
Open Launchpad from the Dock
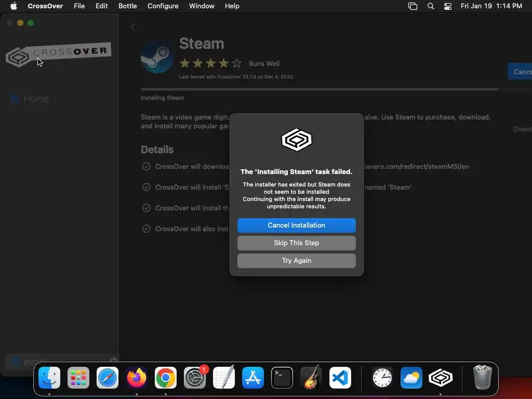pos(78,378)
